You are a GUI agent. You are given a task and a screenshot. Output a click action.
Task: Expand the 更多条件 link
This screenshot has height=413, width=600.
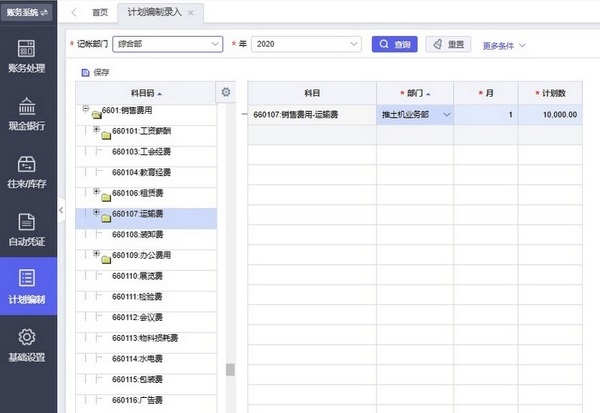coord(504,45)
